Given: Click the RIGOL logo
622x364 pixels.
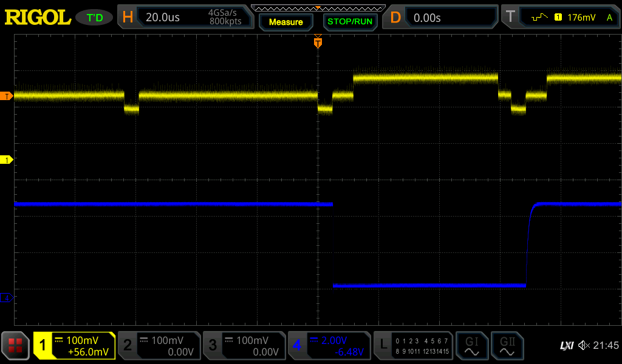Looking at the screenshot, I should (38, 18).
